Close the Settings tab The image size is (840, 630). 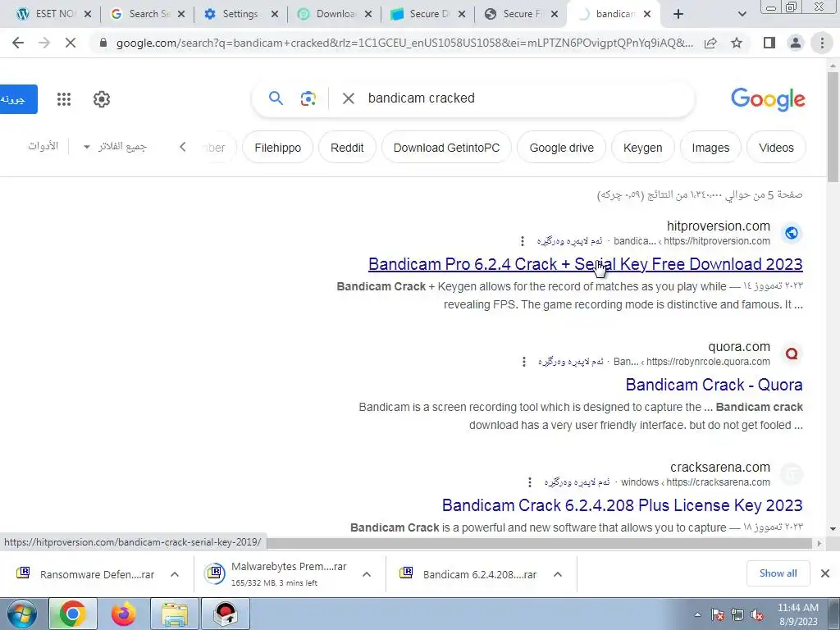[275, 14]
